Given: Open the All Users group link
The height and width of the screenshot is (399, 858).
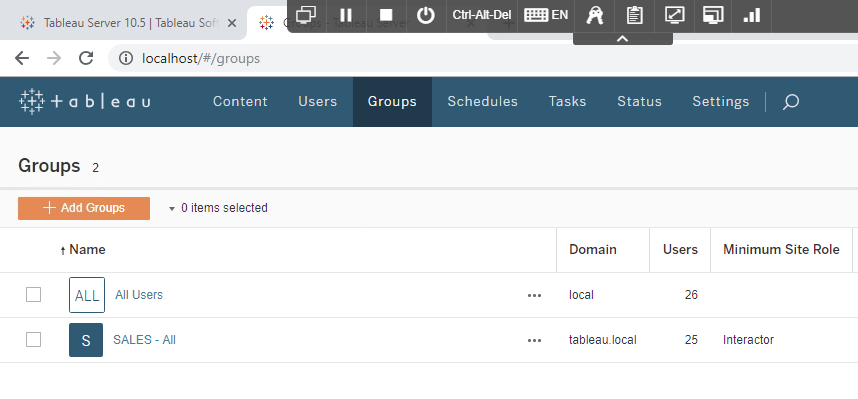Looking at the screenshot, I should pyautogui.click(x=138, y=295).
